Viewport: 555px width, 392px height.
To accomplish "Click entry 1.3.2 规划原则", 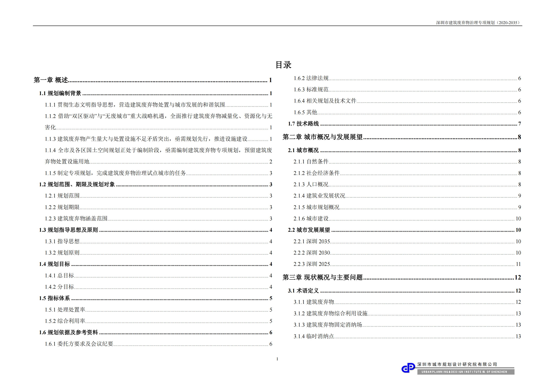I will tap(158, 253).
